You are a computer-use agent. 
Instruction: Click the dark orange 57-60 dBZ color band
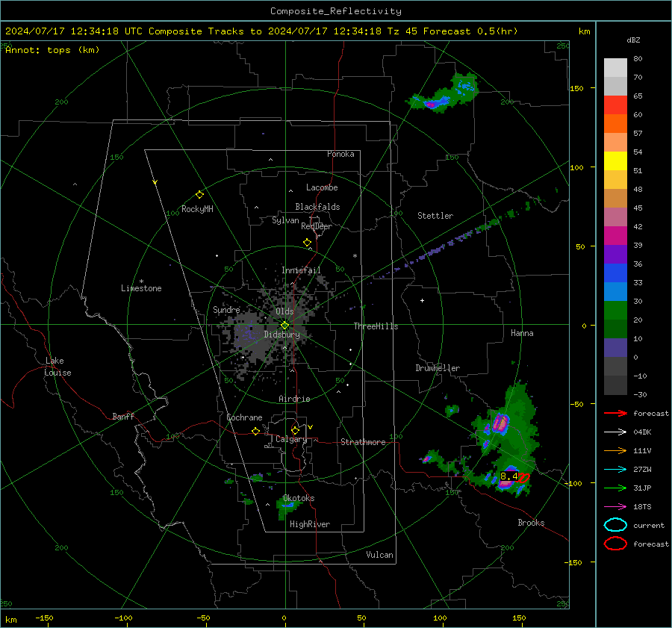(x=615, y=124)
